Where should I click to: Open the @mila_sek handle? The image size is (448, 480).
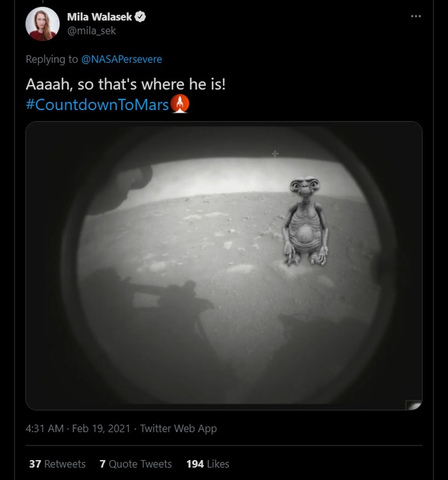point(91,30)
